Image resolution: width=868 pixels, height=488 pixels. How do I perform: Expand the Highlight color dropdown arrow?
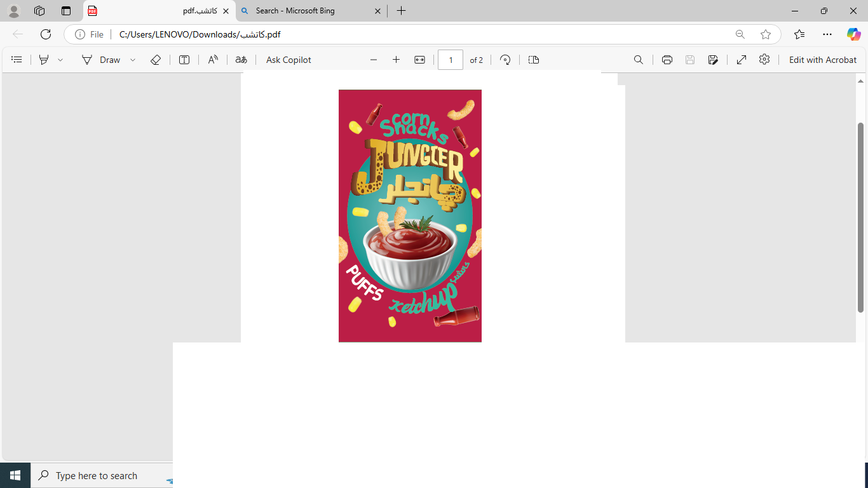[60, 60]
